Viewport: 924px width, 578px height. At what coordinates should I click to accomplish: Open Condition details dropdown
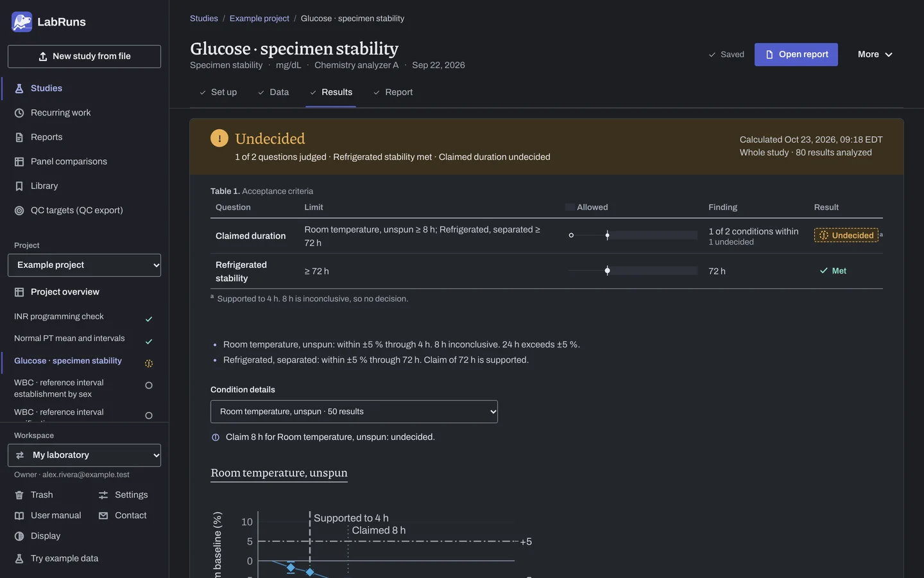354,412
